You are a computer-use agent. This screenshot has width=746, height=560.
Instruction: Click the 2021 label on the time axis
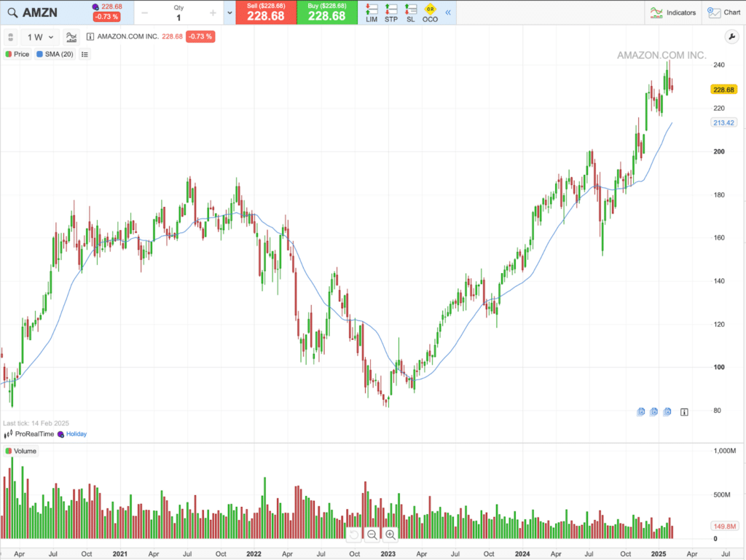tap(120, 554)
